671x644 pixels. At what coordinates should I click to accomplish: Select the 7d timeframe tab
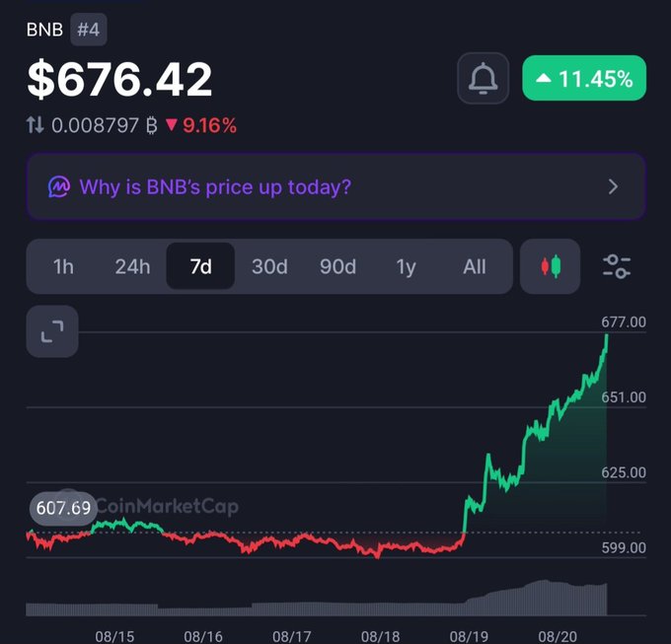pyautogui.click(x=200, y=266)
